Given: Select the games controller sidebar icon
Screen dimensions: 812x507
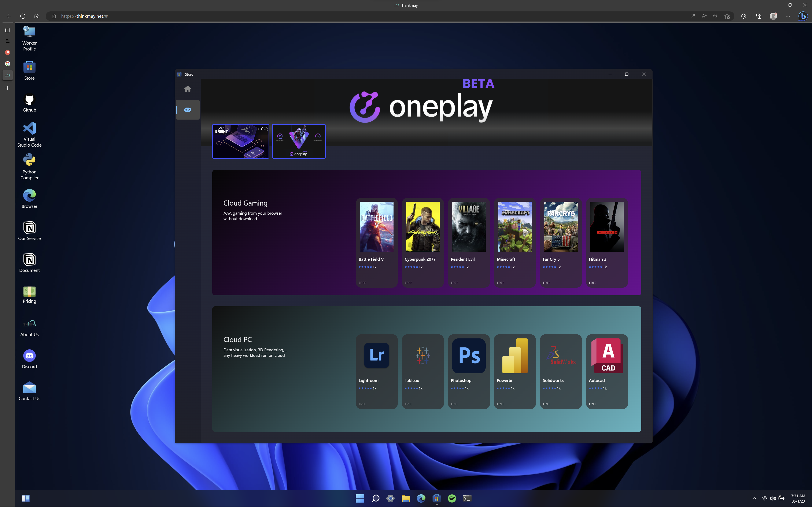Looking at the screenshot, I should click(x=188, y=110).
